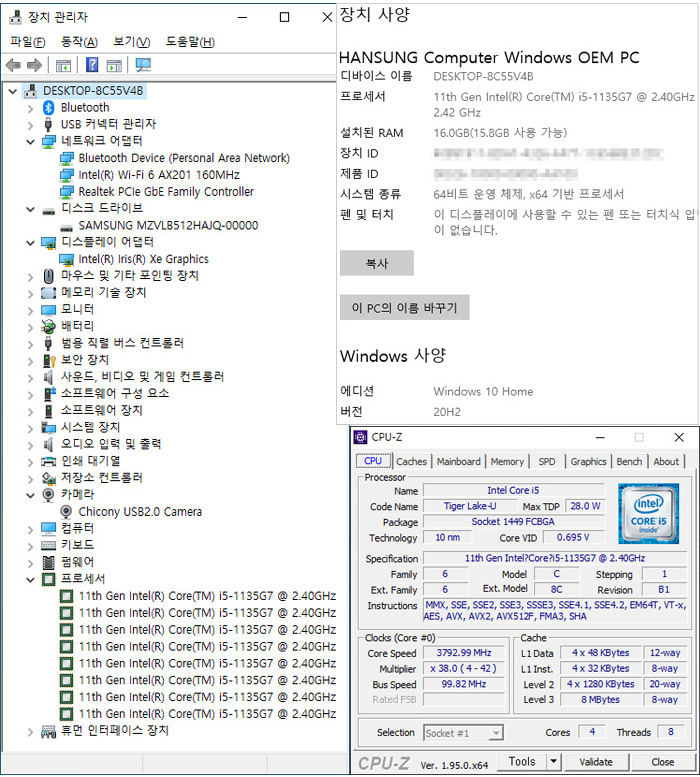Collapse the 프로세서 tree node

pos(31,579)
